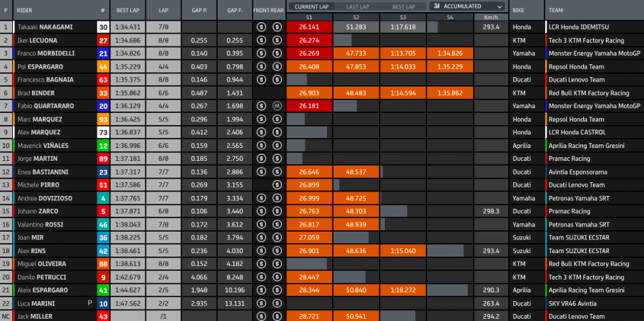The image size is (644, 321).
Task: Click the Km/h column header
Action: pos(490,16)
